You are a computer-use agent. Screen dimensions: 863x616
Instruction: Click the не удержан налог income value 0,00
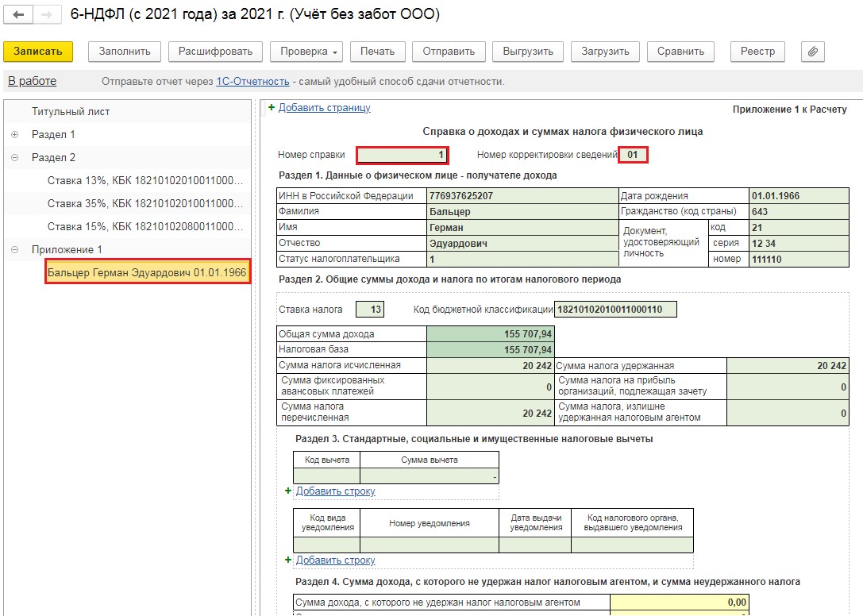pyautogui.click(x=679, y=603)
